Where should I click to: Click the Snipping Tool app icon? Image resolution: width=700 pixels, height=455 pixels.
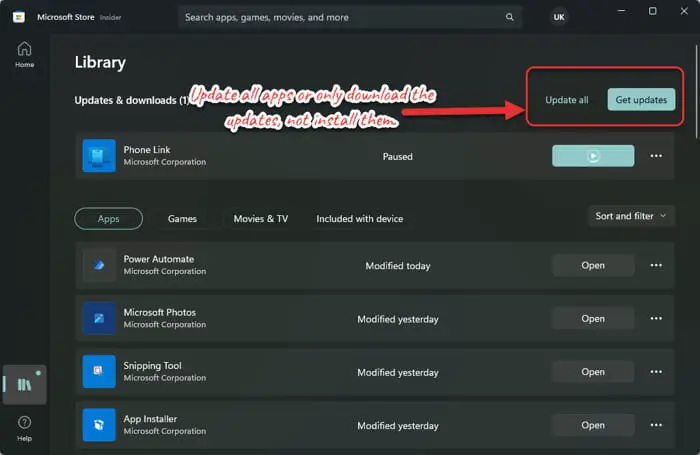(x=99, y=372)
